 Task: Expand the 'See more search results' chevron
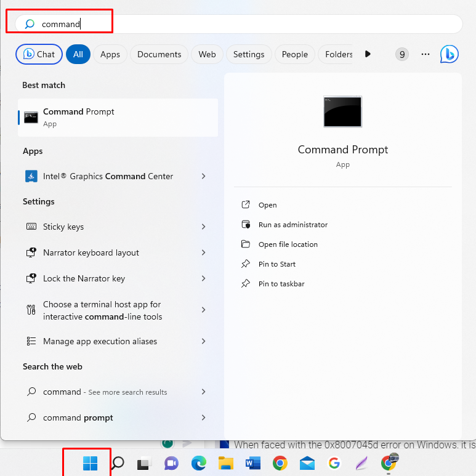203,392
